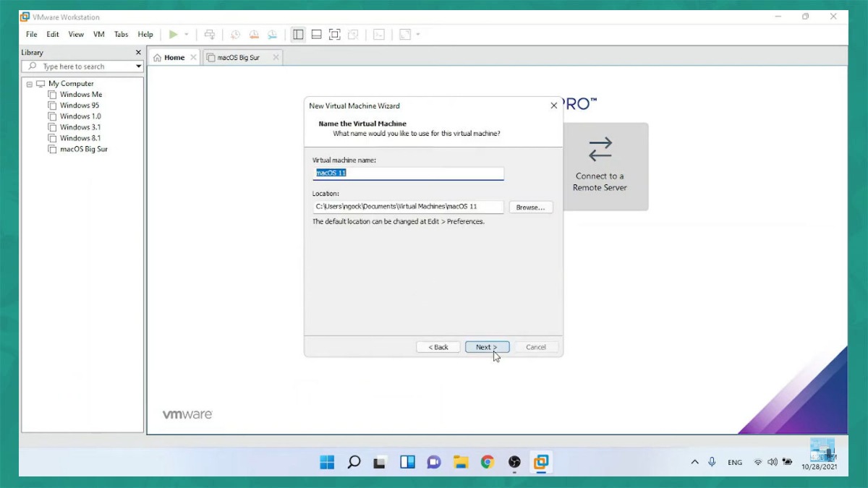The height and width of the screenshot is (488, 868).
Task: Open the library search filter dropdown
Action: point(139,67)
